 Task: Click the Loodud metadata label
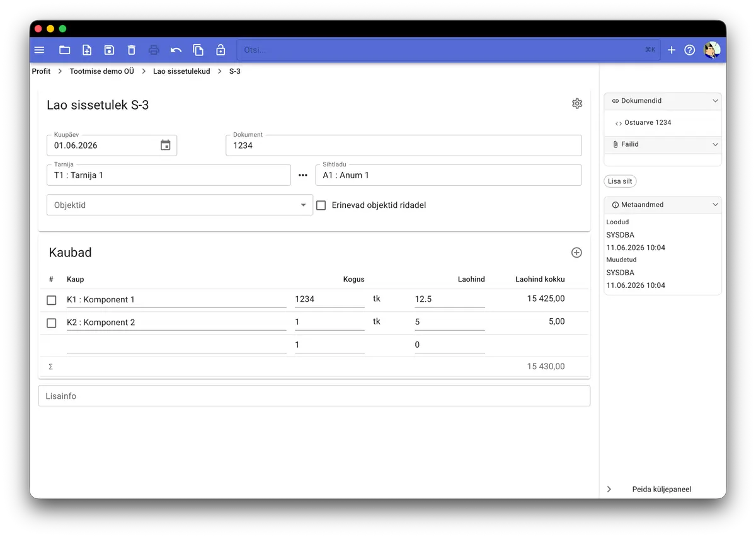coord(617,222)
